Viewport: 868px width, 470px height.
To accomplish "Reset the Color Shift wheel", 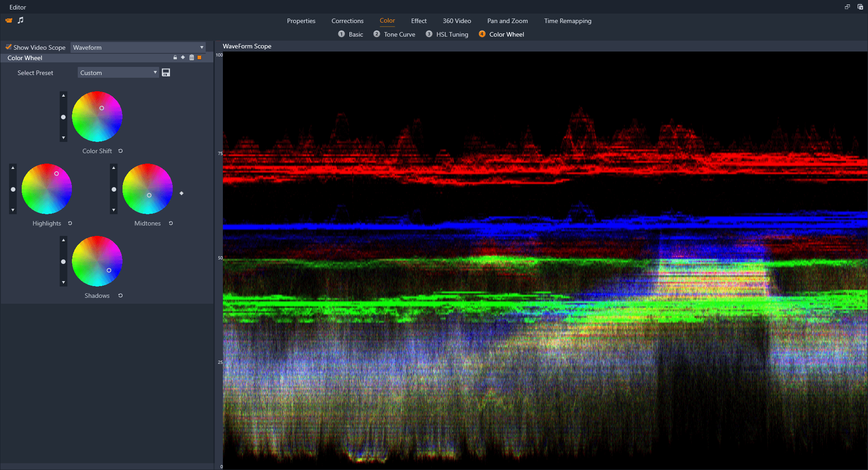I will pyautogui.click(x=121, y=151).
